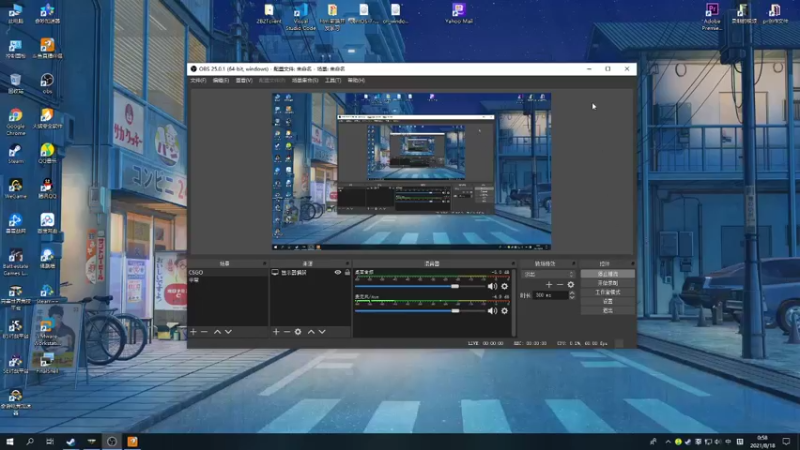Pop out the Scene Transitions dock panel
The height and width of the screenshot is (450, 800).
click(x=573, y=264)
